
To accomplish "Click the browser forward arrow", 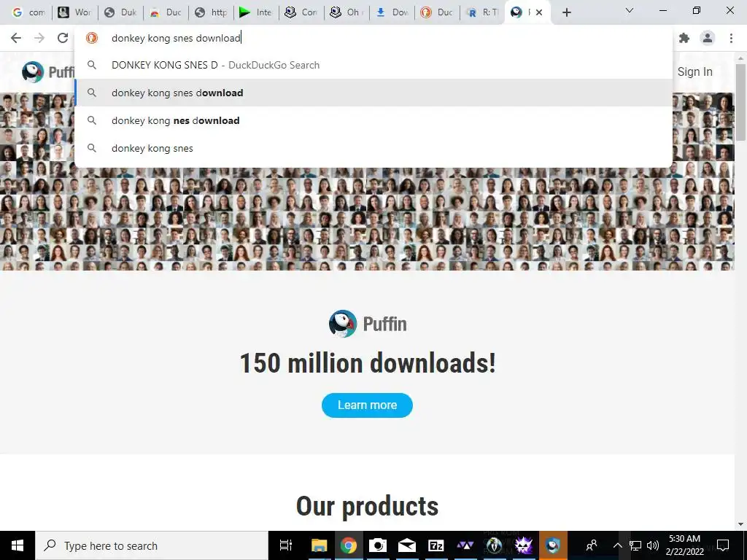I will [39, 38].
